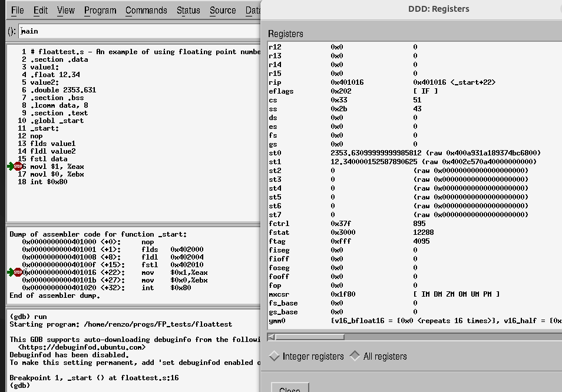Select the eflags register row
Viewport: 562px width, 392px height.
(x=415, y=91)
